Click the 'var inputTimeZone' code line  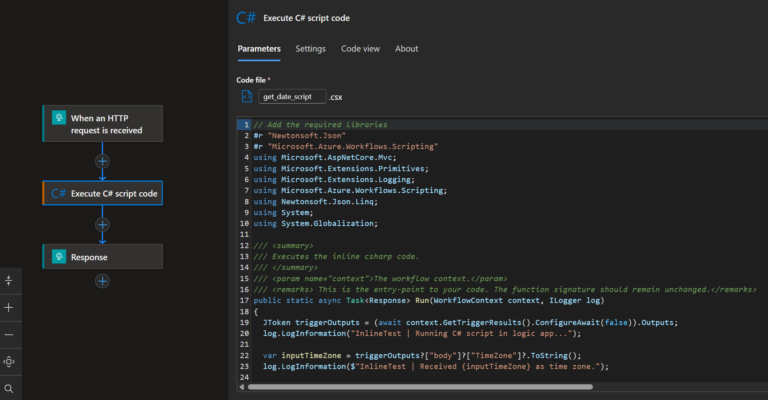click(422, 355)
